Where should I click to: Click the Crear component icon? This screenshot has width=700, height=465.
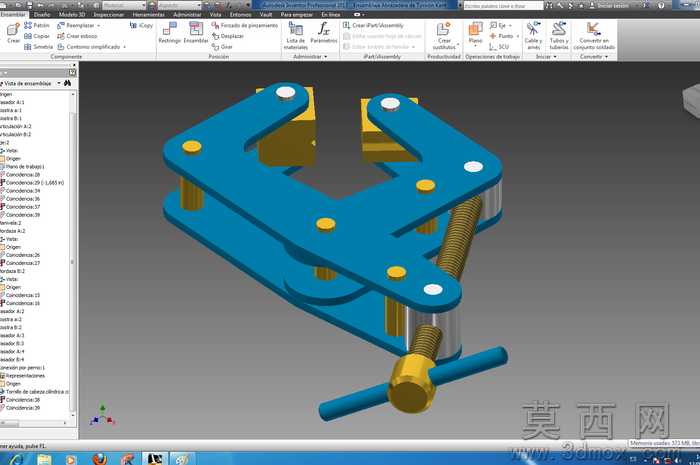[13, 33]
